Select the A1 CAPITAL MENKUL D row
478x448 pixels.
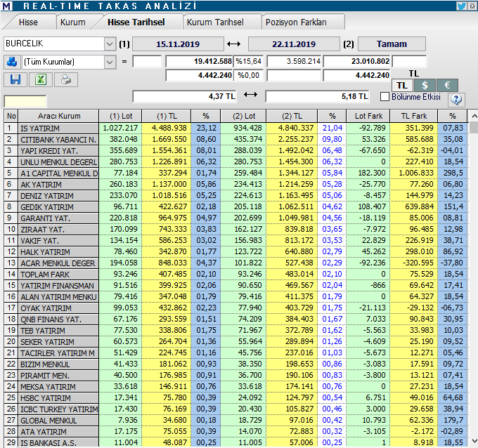[235, 173]
